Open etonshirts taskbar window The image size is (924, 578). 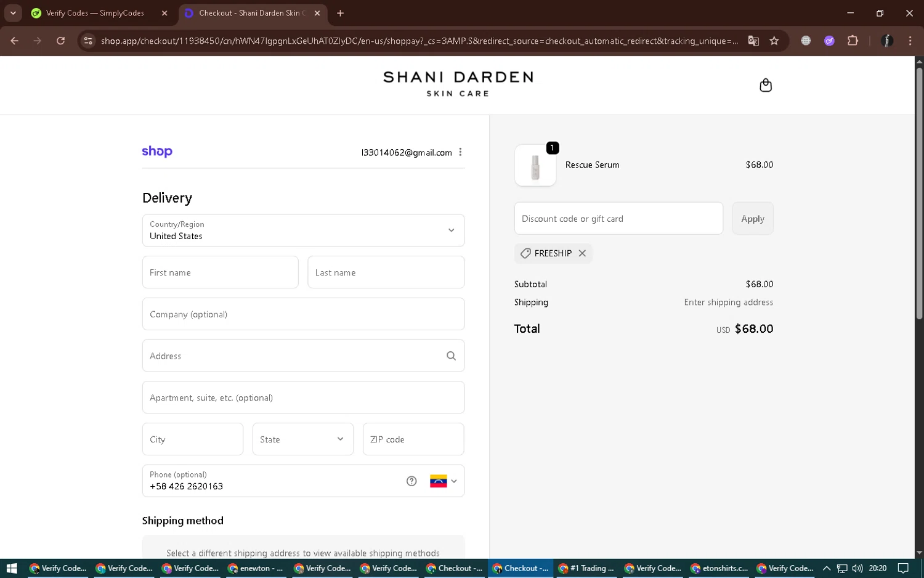(x=719, y=569)
